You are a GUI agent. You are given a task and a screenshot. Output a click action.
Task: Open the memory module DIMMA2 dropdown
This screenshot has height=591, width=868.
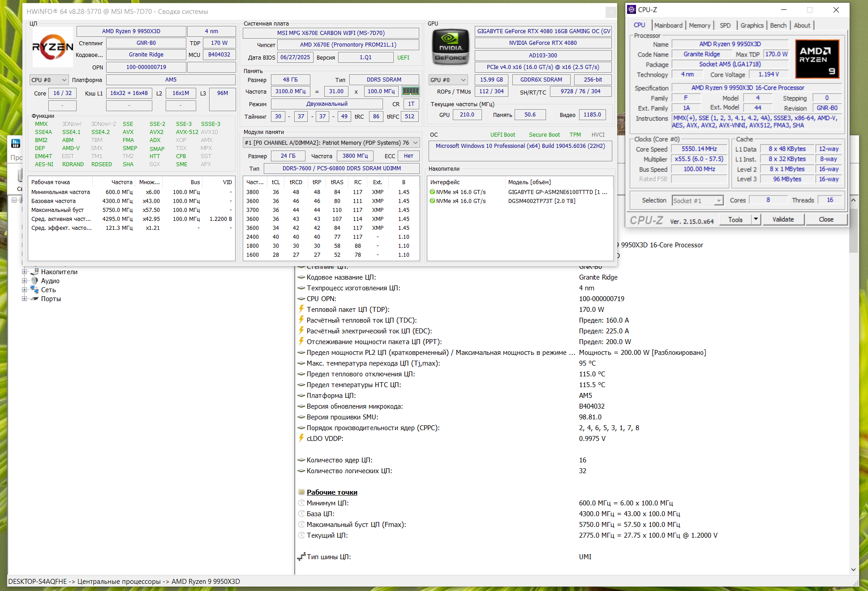pos(415,143)
